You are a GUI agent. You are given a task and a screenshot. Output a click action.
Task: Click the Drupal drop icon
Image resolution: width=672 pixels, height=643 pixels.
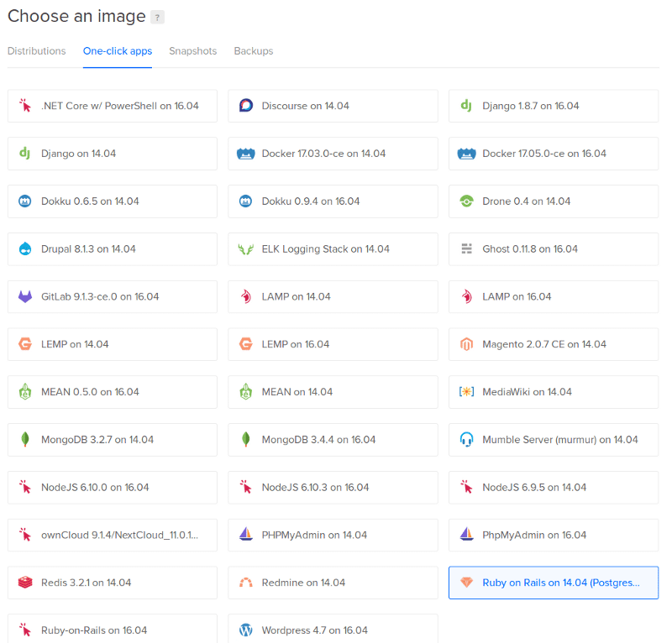[x=25, y=249]
